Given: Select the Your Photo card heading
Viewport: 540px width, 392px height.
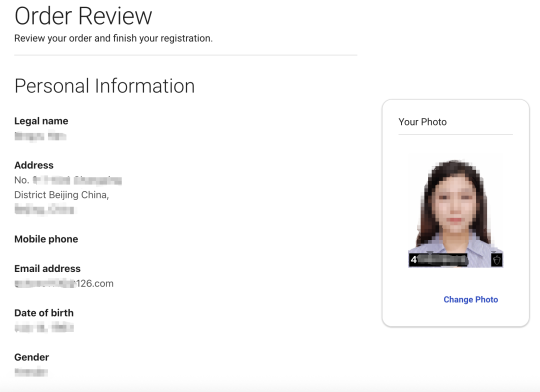Looking at the screenshot, I should (422, 122).
